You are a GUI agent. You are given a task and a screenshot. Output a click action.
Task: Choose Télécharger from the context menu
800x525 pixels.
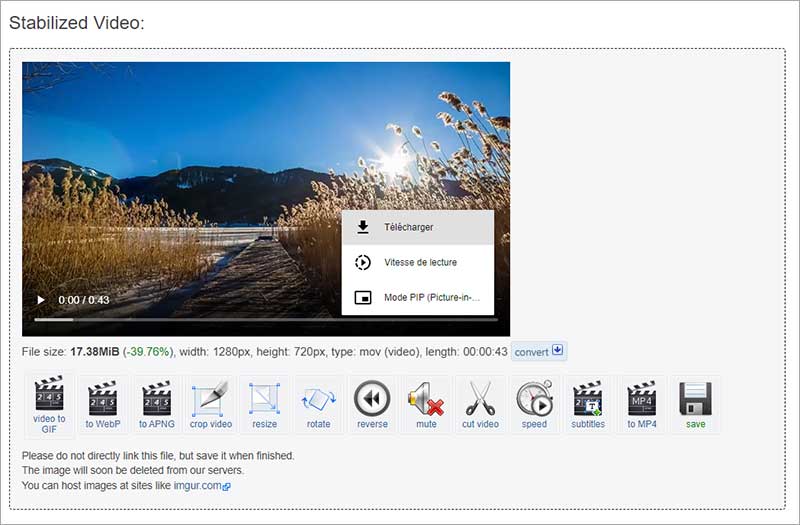coord(418,227)
